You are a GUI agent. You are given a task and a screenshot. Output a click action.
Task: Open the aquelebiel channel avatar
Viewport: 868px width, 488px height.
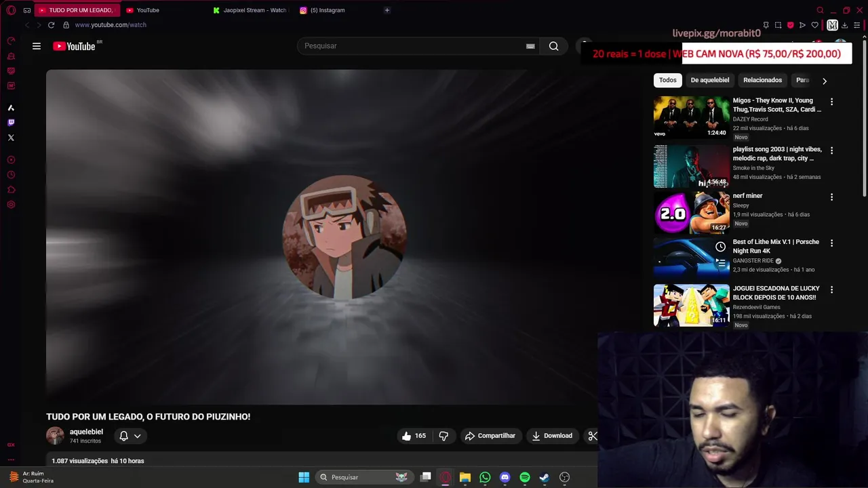click(x=55, y=436)
